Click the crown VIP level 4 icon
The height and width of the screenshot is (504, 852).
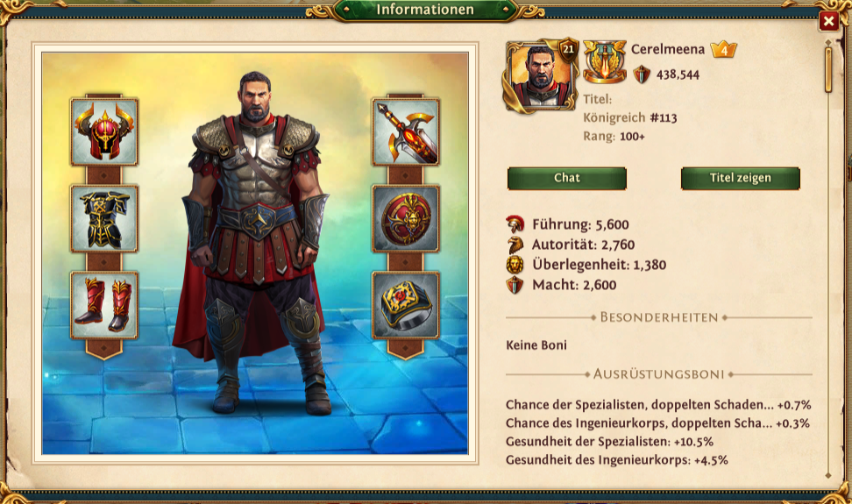point(724,50)
